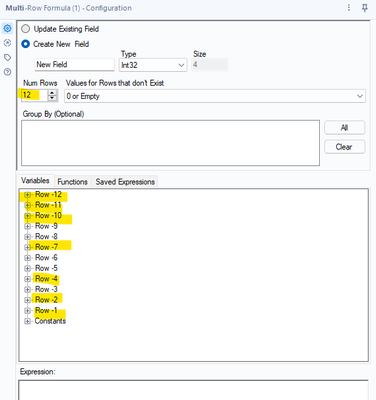Select Create New Field radio button
The height and width of the screenshot is (400, 376).
click(26, 44)
